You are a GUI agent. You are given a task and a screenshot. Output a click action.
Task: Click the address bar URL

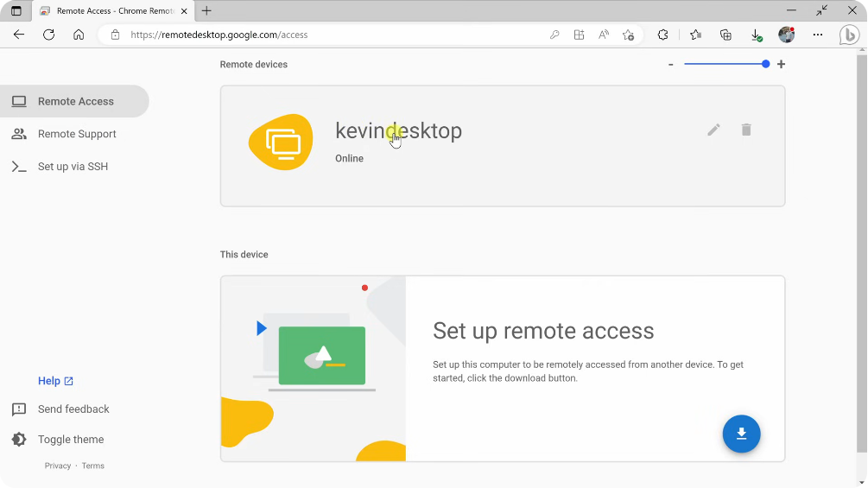click(x=219, y=35)
